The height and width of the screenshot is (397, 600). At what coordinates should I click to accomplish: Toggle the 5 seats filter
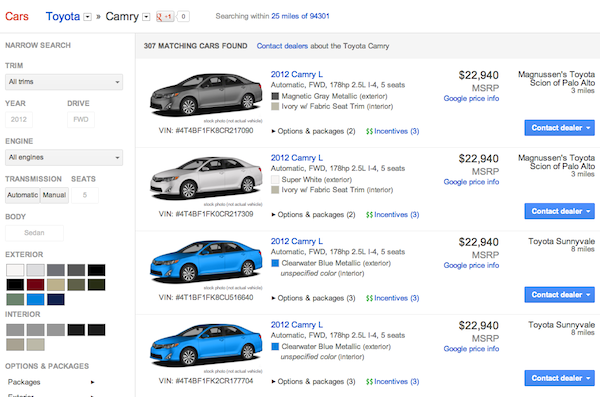[85, 195]
